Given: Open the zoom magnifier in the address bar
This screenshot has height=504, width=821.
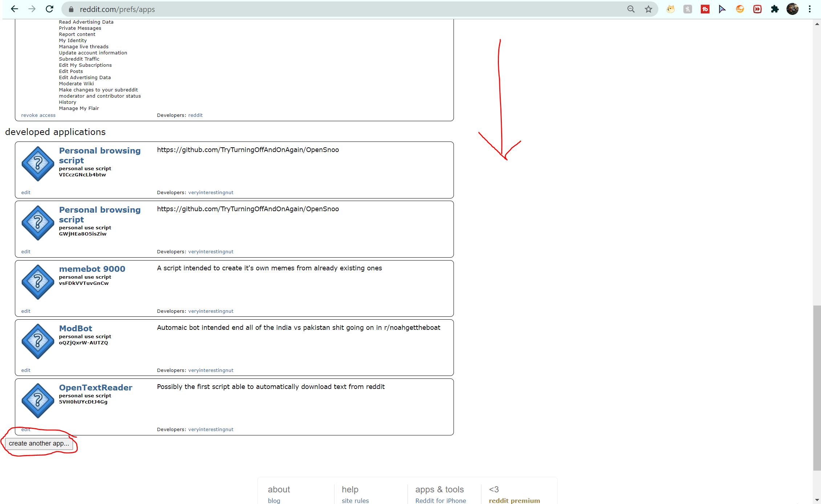Looking at the screenshot, I should tap(631, 9).
